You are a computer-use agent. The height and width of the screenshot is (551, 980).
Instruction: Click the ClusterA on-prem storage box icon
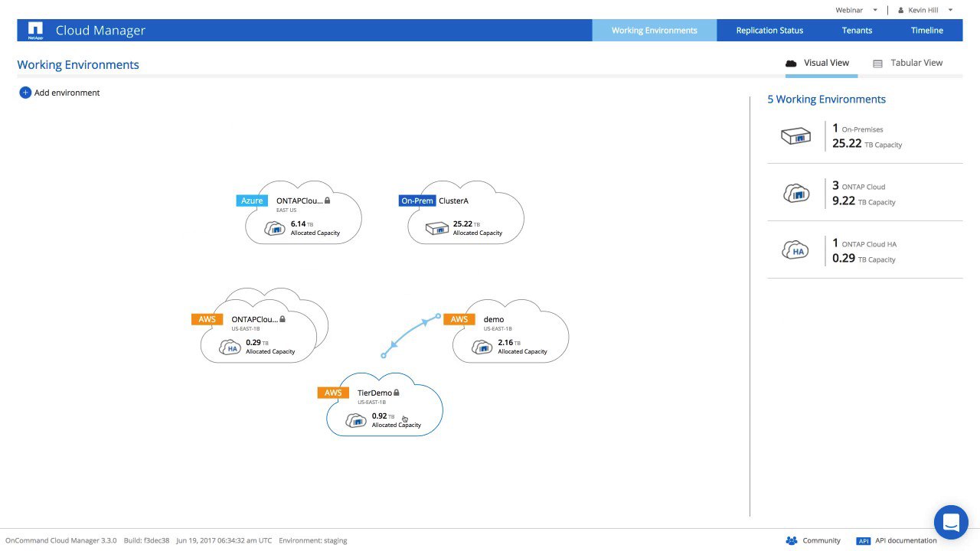[x=436, y=228]
